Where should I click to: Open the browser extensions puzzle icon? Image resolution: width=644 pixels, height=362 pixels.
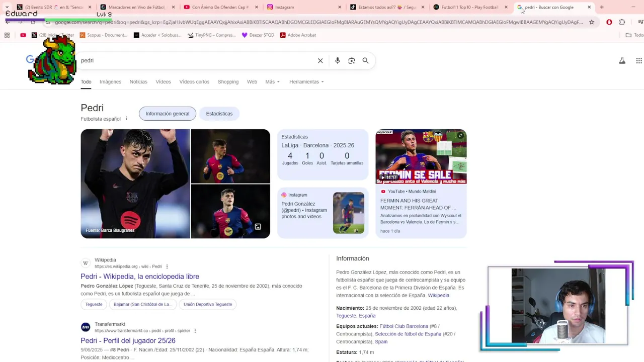[622, 22]
